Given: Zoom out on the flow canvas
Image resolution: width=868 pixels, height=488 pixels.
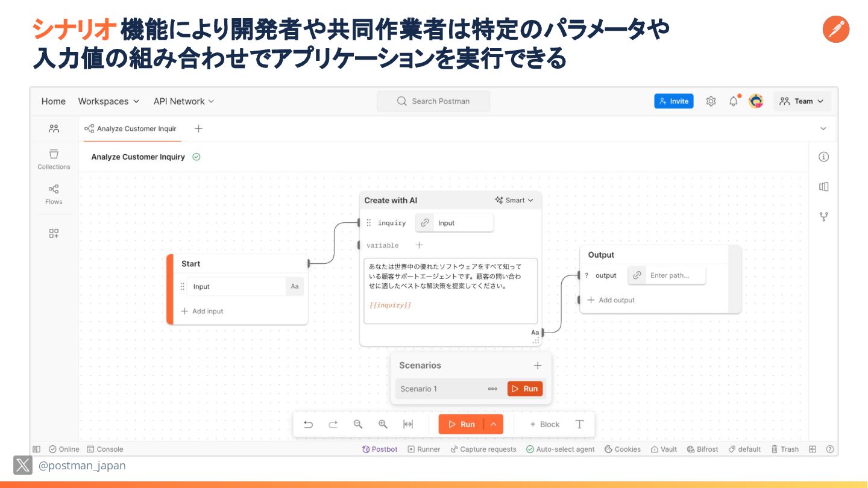Looking at the screenshot, I should 358,424.
